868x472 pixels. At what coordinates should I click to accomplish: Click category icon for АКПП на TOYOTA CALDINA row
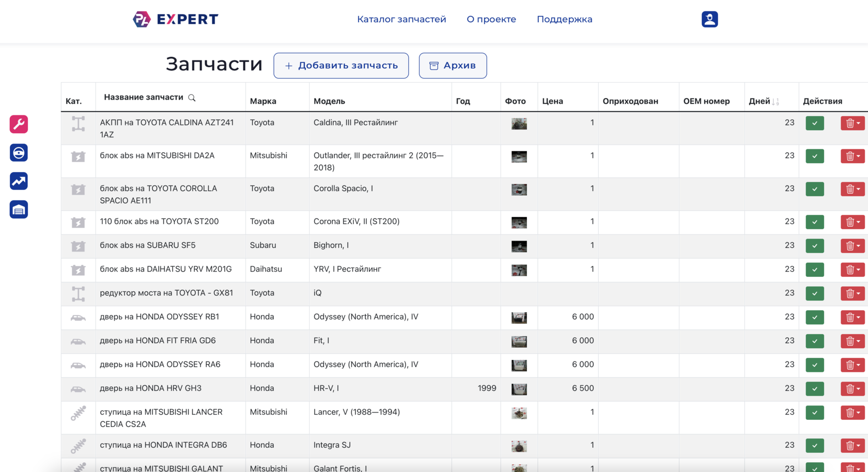click(x=78, y=124)
